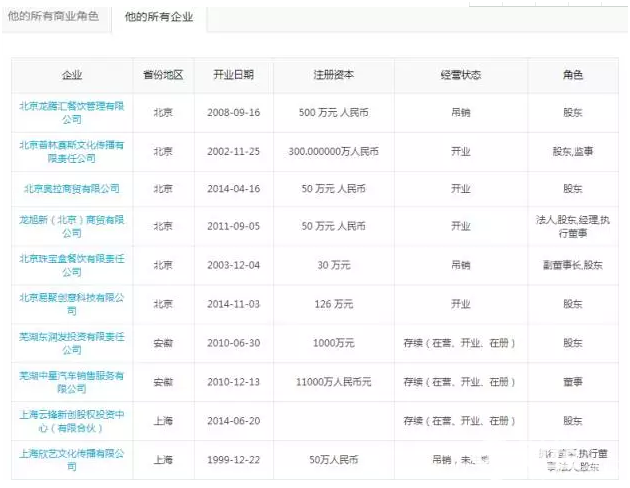Click capital value 500 万元 人民币
The height and width of the screenshot is (488, 630).
(x=333, y=112)
